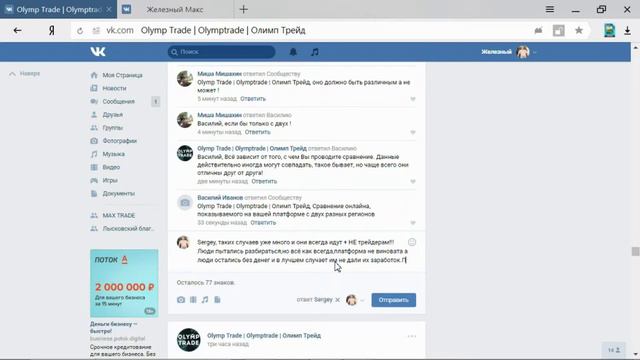
Task: Click the browser back arrow
Action: [x=18, y=30]
